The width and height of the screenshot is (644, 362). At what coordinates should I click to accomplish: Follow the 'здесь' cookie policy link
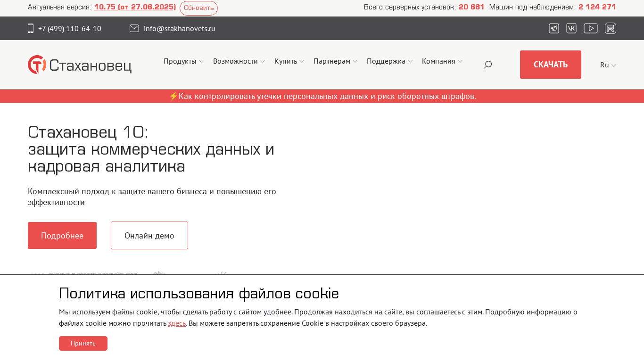click(177, 323)
